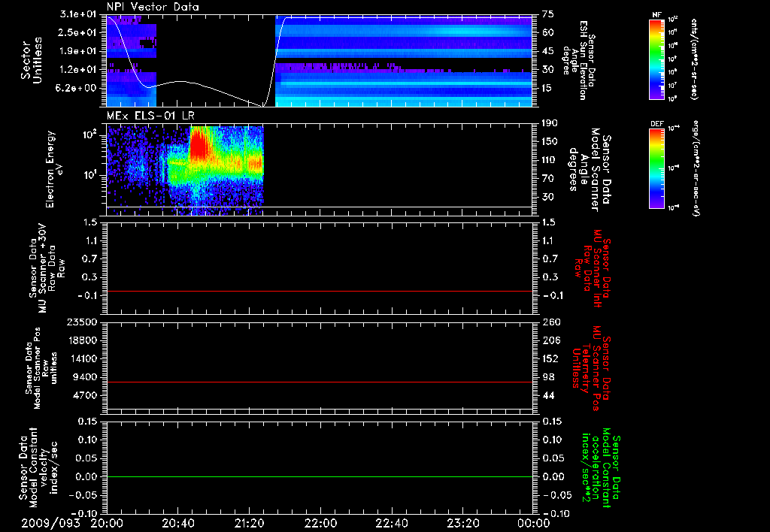
Task: Click the "260" telemetry tick label
Action: pos(550,322)
